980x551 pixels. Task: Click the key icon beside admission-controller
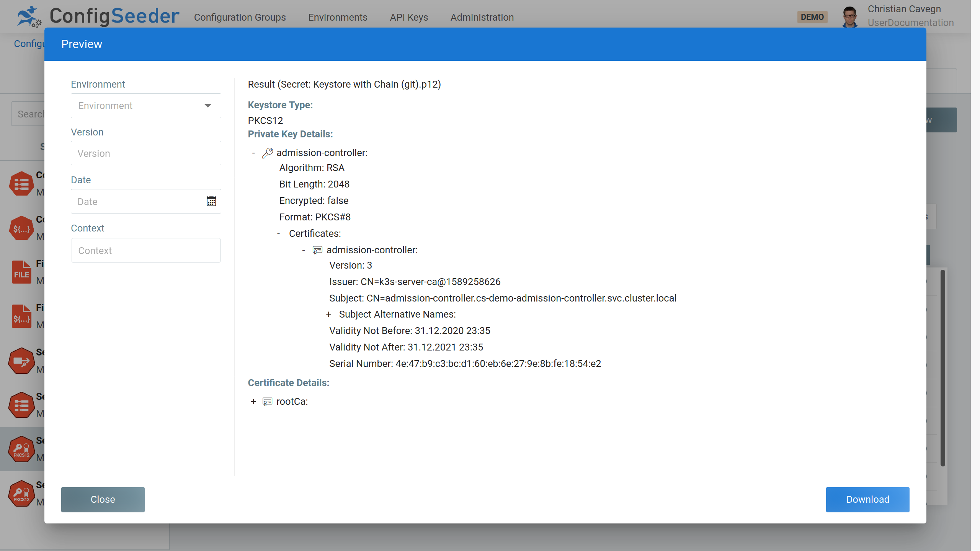(x=267, y=153)
